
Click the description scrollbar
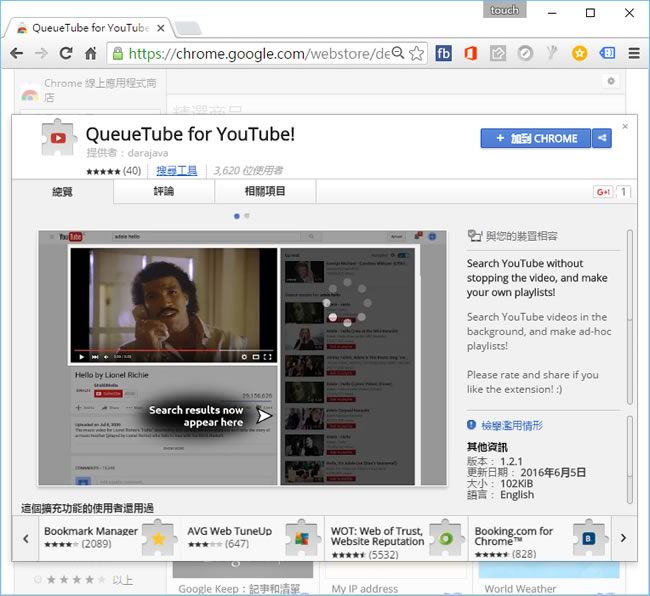pyautogui.click(x=630, y=317)
